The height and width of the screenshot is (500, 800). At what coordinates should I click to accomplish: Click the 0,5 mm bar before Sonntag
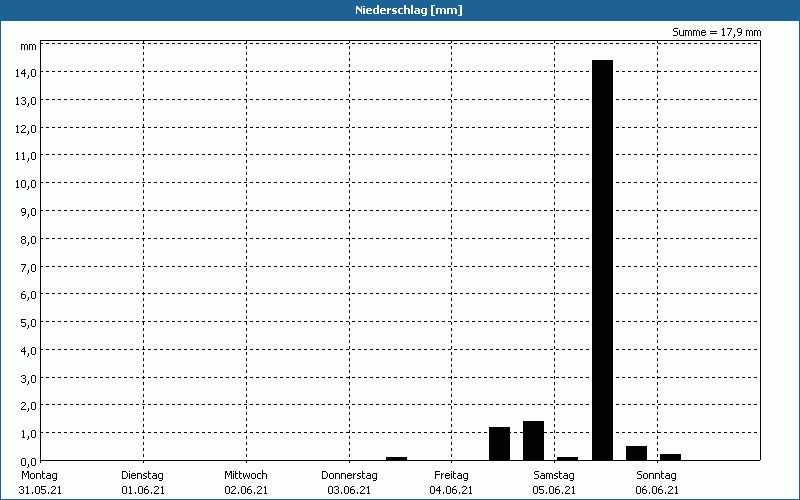(637, 453)
